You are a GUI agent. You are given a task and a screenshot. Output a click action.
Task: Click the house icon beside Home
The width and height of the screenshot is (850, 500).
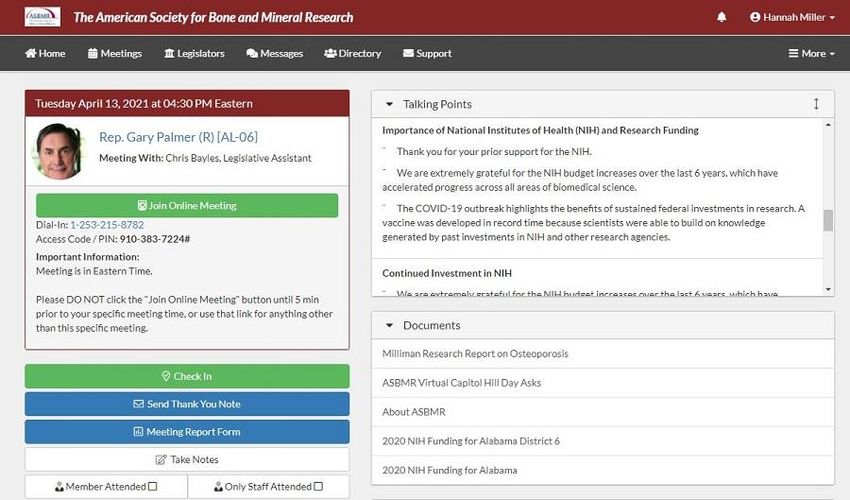click(x=31, y=53)
